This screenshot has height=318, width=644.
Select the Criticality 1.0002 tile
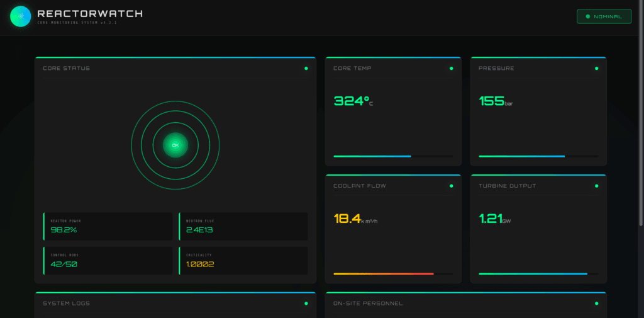[x=243, y=261]
